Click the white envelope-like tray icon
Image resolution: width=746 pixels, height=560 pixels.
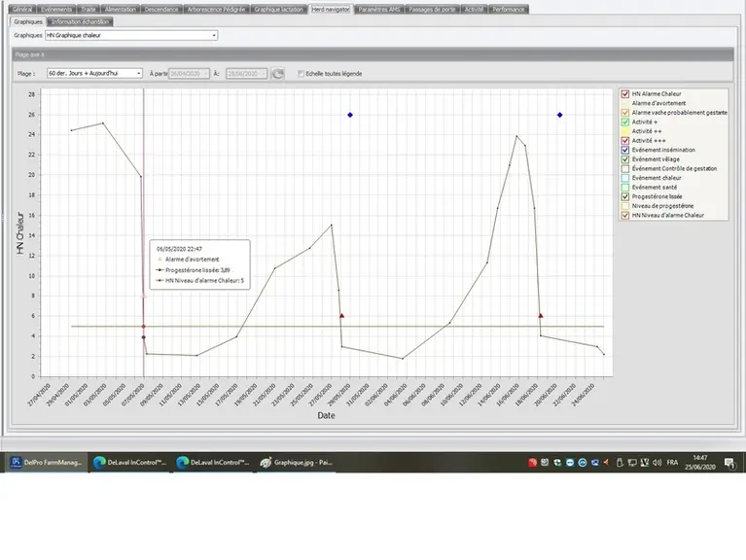point(545,463)
